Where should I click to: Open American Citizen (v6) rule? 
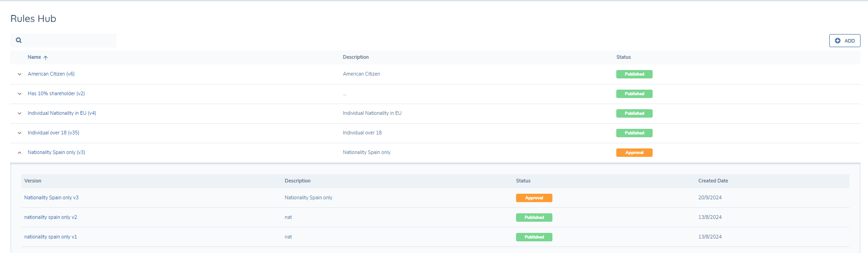pyautogui.click(x=51, y=74)
